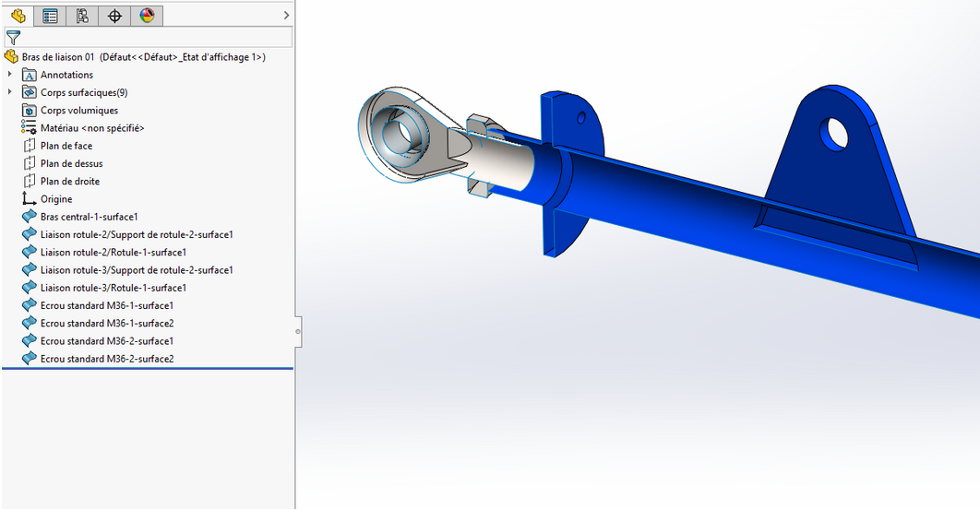Select the Bras central-1-surface1 feature name
Image resolution: width=980 pixels, height=510 pixels.
point(90,217)
